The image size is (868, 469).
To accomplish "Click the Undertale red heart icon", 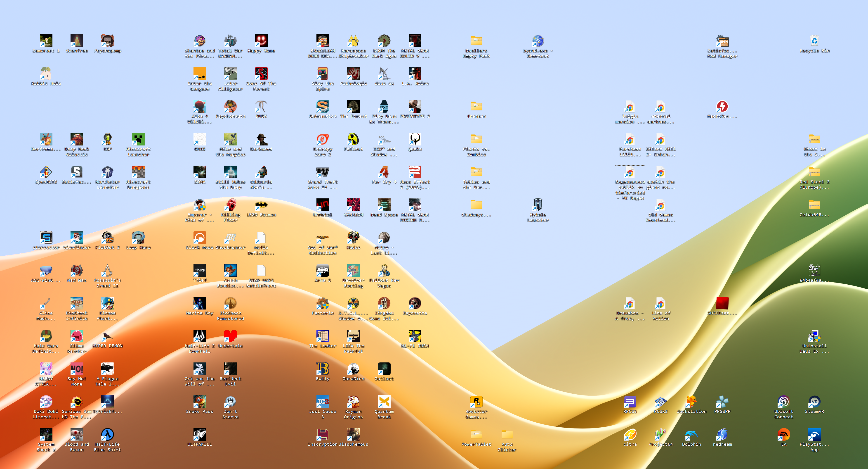I will pyautogui.click(x=231, y=336).
